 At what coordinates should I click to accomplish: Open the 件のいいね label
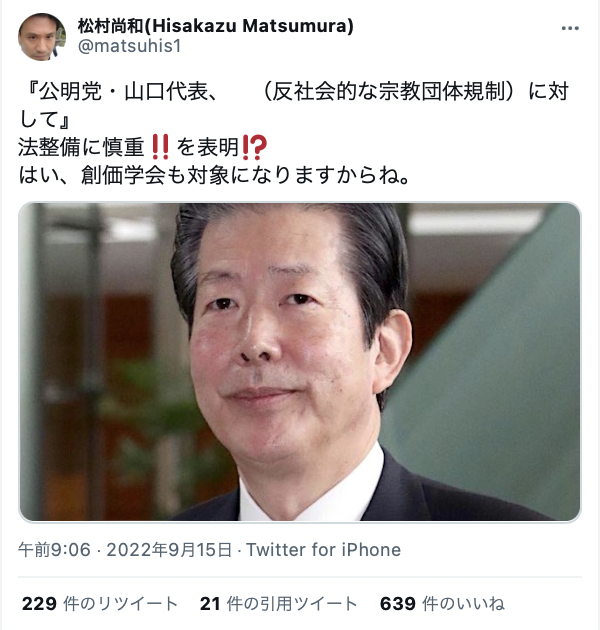[463, 603]
